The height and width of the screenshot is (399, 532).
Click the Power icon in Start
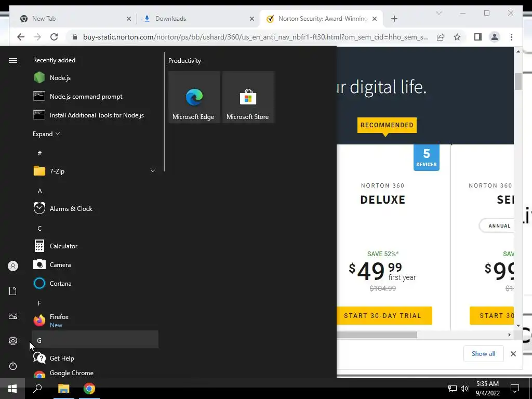click(x=13, y=366)
